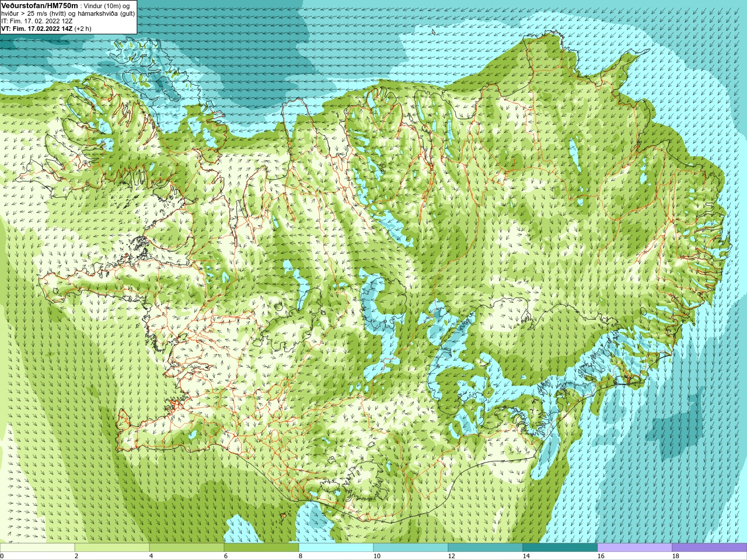Click the pale cyan 8–10 m/s legend swatch
Viewport: 747px width, 560px height.
[x=336, y=548]
